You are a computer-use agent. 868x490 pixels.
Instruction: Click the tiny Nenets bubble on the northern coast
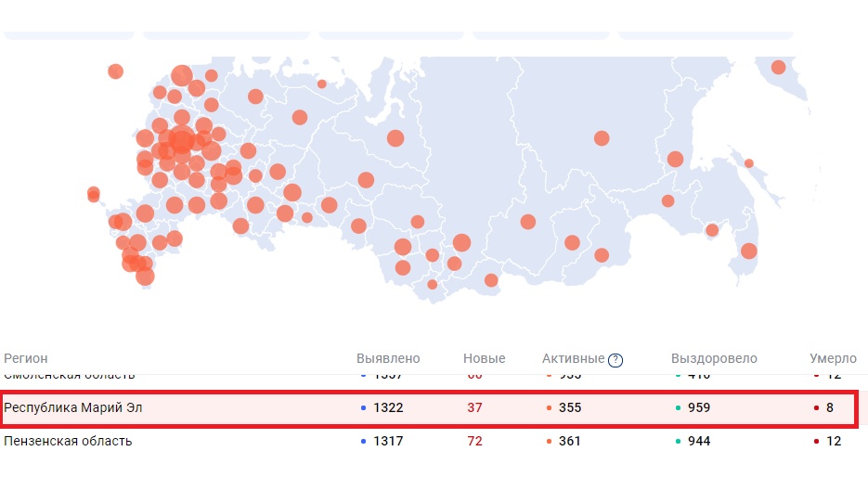click(x=321, y=84)
